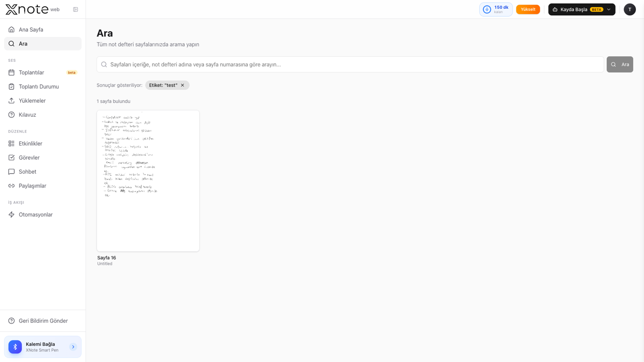Collapse the sidebar panel icon
Screen dimensions: 644x362
(75, 9)
